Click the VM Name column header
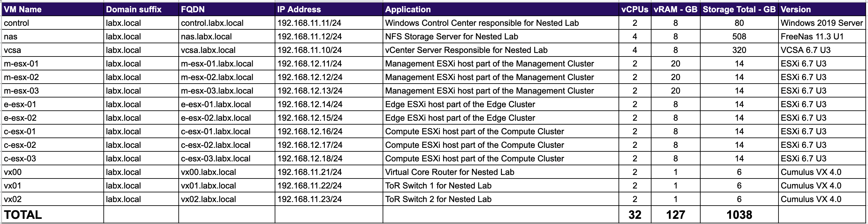 23,9
